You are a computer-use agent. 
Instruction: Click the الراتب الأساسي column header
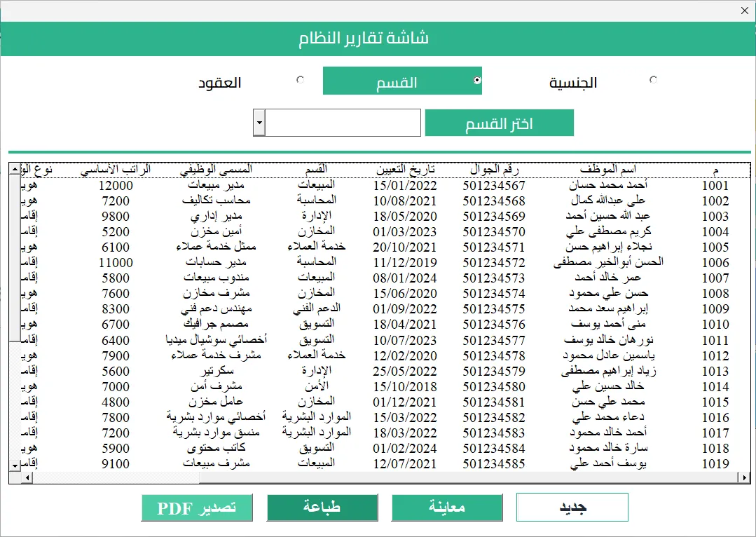116,170
